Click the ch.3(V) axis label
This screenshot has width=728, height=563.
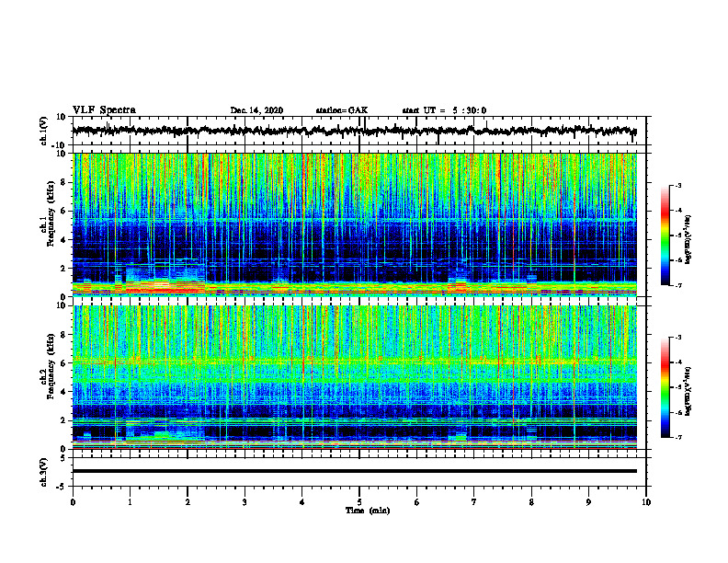coord(44,472)
